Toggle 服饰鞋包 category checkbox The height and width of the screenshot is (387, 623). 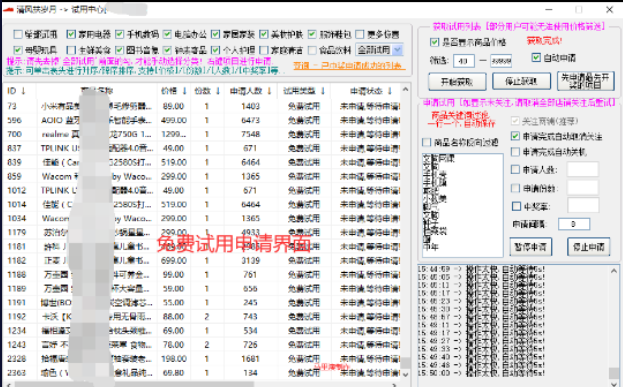[x=312, y=34]
